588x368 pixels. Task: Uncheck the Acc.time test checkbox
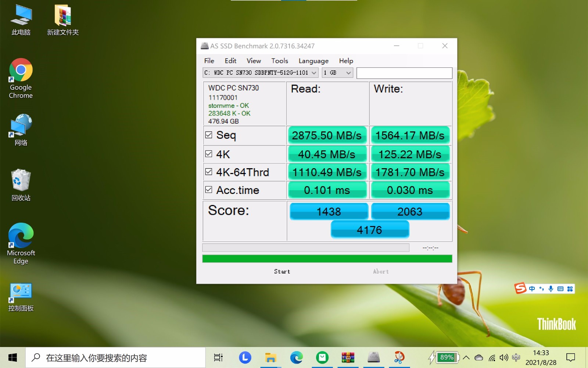(209, 190)
